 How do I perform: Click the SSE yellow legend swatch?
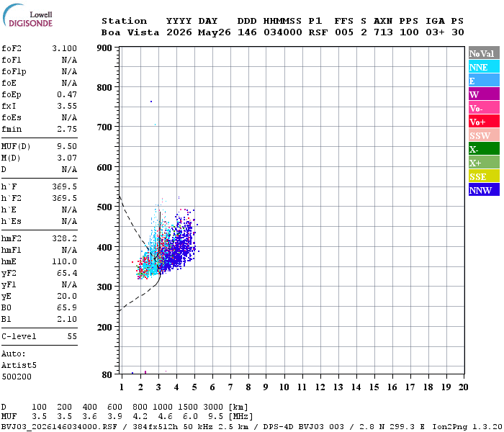click(484, 176)
